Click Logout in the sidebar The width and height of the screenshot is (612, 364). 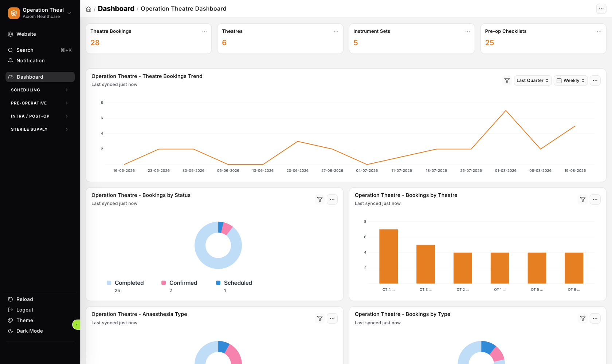pyautogui.click(x=40, y=310)
